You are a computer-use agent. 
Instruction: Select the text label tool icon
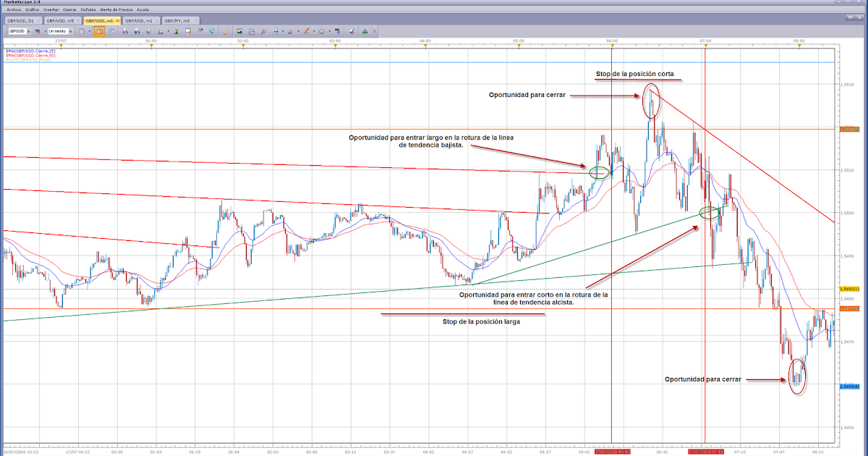[337, 31]
